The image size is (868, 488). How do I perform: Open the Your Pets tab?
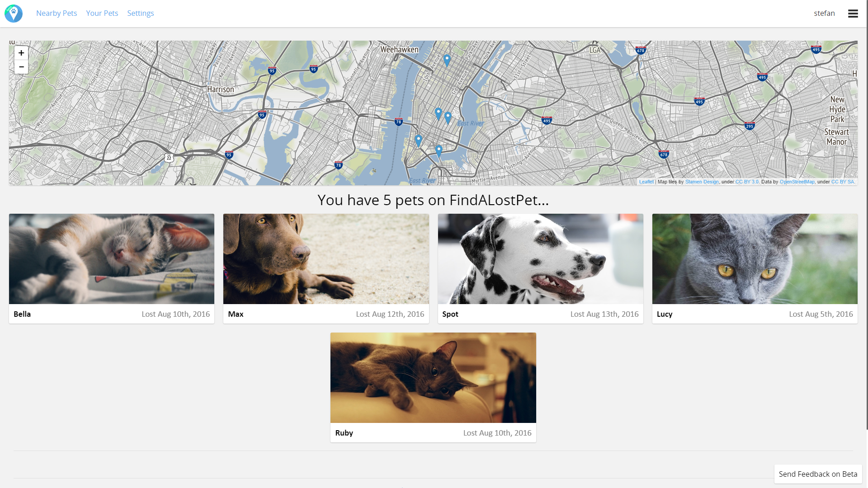[102, 14]
